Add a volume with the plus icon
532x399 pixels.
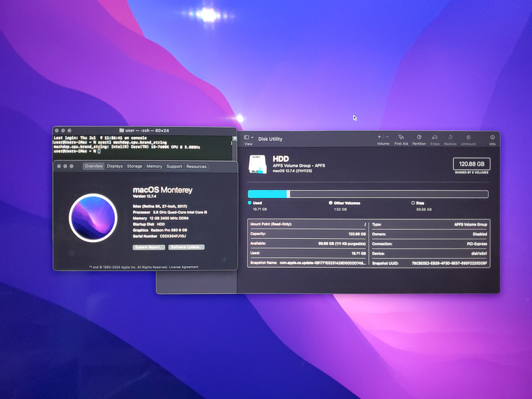379,137
